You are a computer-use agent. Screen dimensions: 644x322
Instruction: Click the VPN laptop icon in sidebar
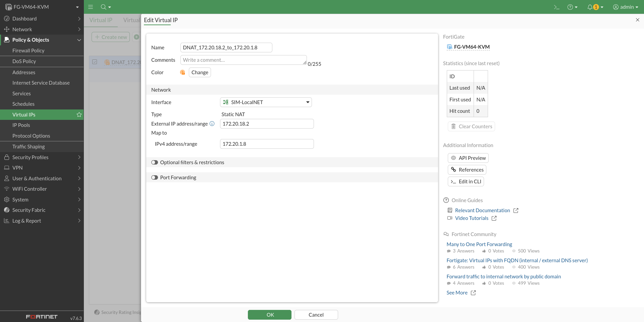(x=7, y=168)
